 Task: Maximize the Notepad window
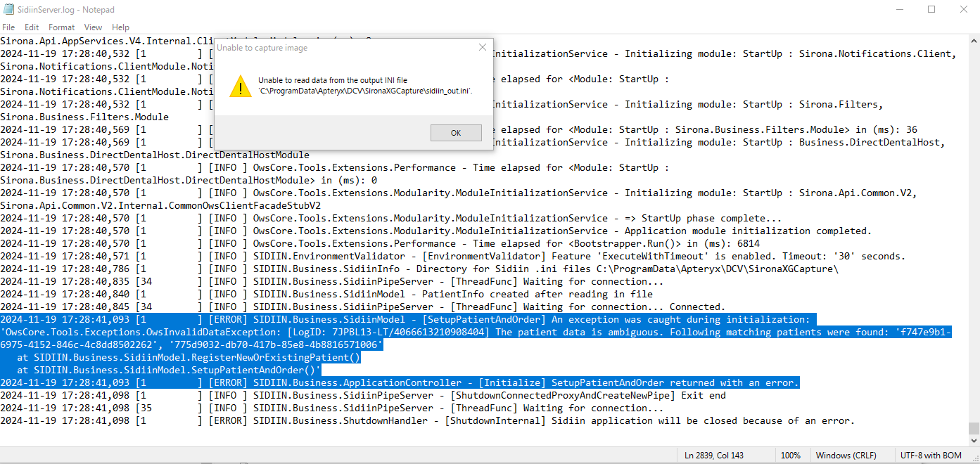tap(931, 9)
